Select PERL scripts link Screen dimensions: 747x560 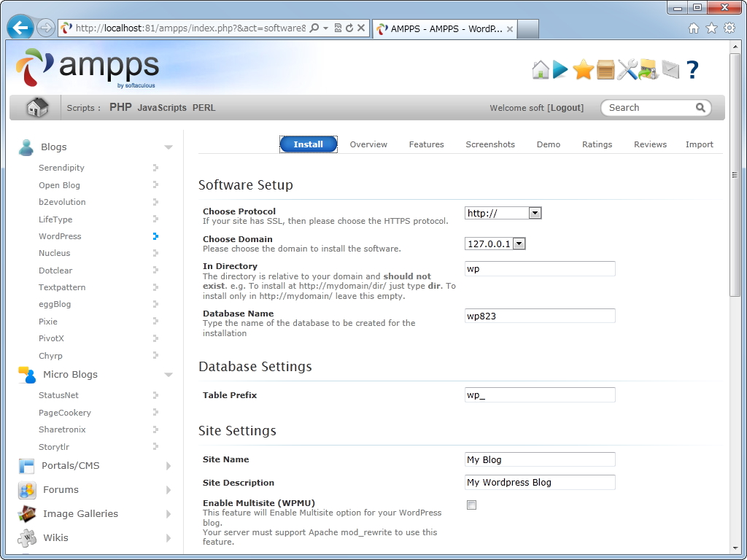[x=204, y=108]
